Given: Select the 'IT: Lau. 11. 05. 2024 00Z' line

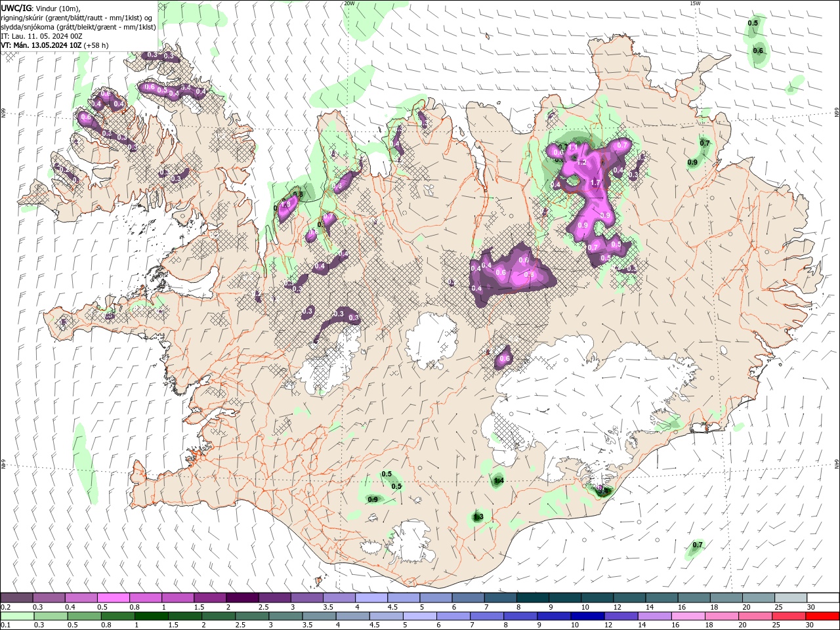Looking at the screenshot, I should 41,36.
